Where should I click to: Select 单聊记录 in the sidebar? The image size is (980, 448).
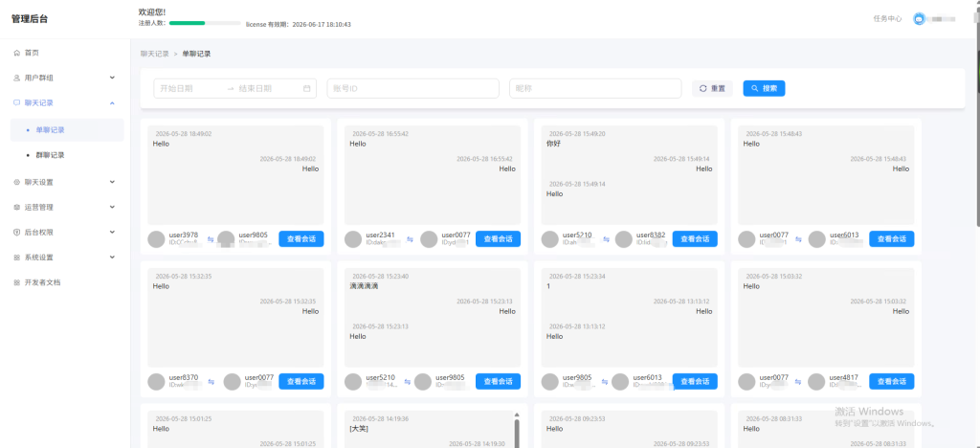[x=67, y=130]
